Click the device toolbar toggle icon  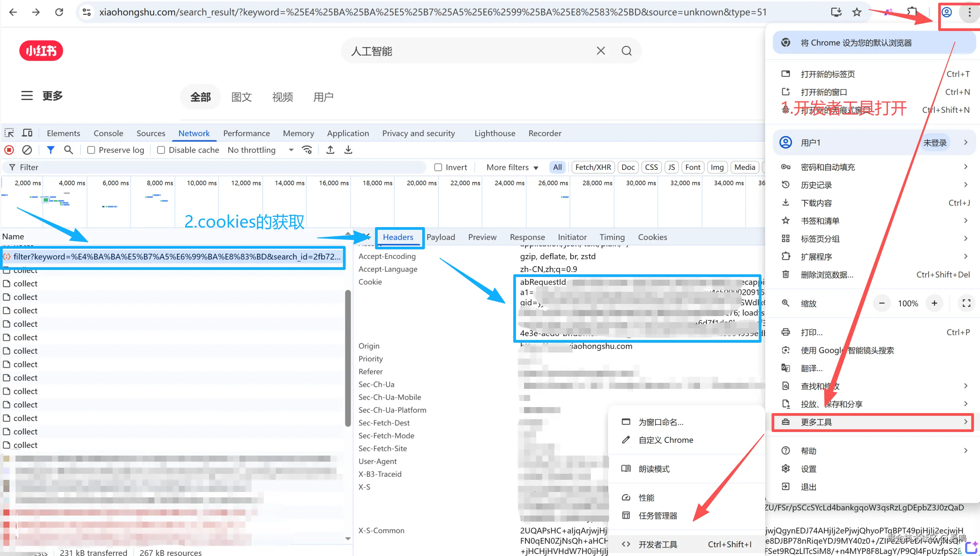(27, 133)
